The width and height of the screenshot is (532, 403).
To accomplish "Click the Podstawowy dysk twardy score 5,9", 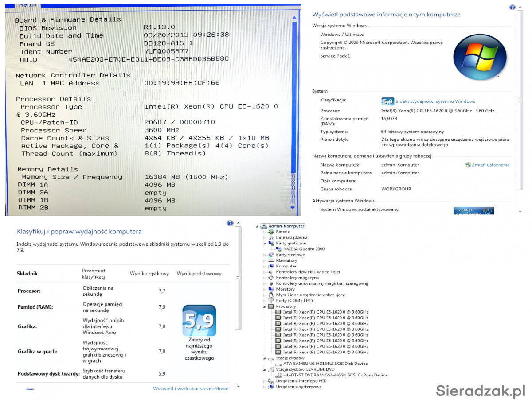I will point(162,374).
